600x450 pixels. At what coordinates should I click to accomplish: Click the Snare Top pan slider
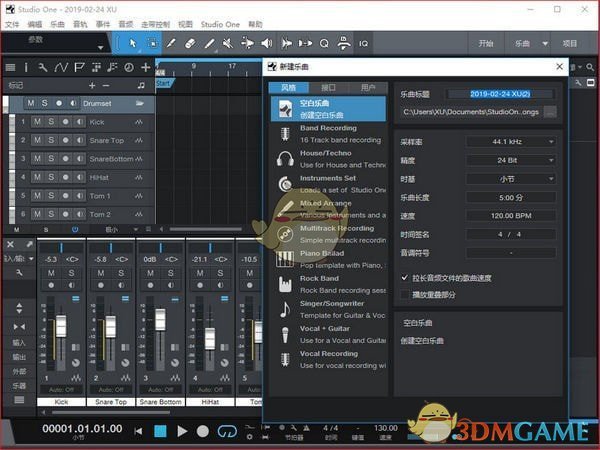click(x=111, y=248)
